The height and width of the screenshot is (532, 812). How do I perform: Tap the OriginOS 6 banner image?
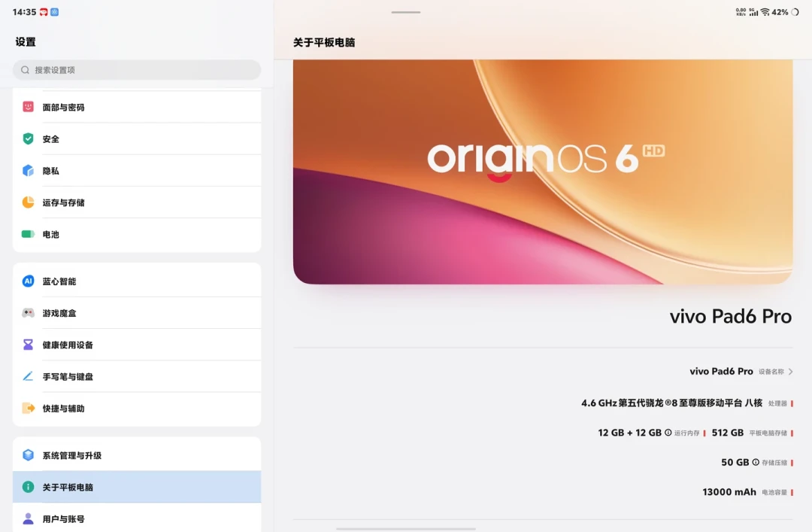(543, 172)
